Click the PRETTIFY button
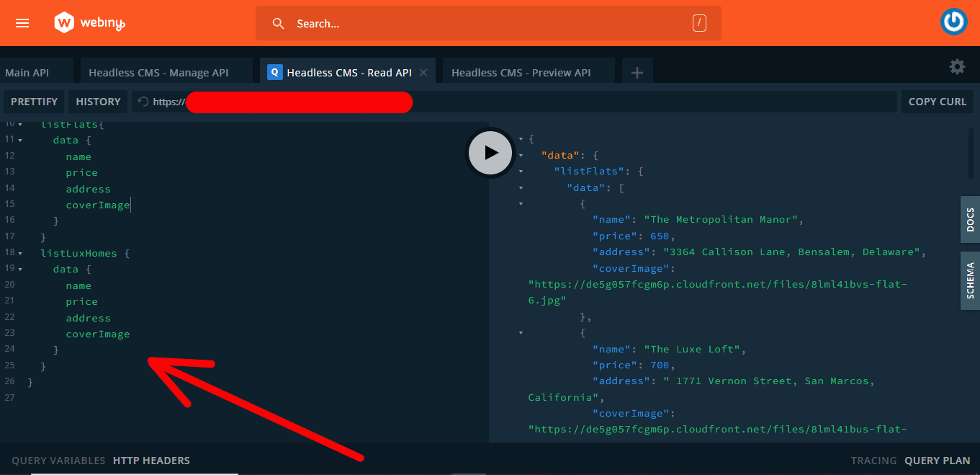Image resolution: width=980 pixels, height=475 pixels. coord(33,101)
